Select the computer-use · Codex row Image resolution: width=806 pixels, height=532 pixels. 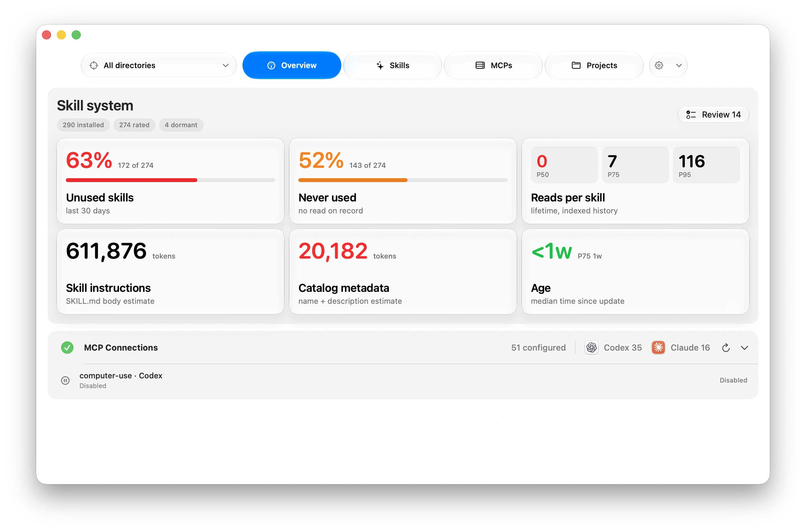tap(403, 380)
